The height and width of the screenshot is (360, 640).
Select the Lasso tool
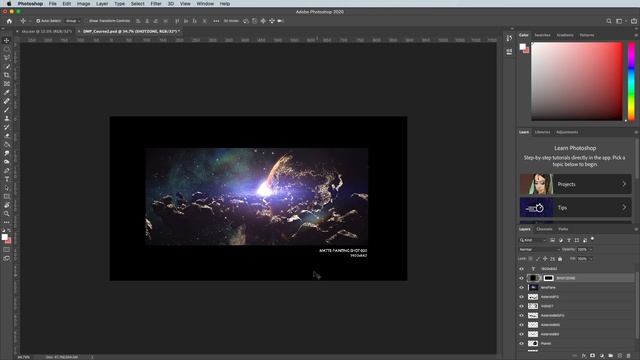pos(7,58)
